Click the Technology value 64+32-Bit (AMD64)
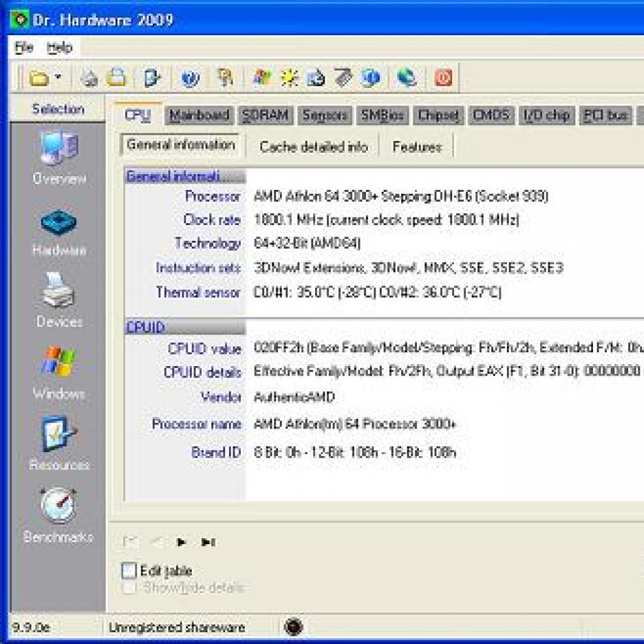Screen dimensions: 644x644 307,243
